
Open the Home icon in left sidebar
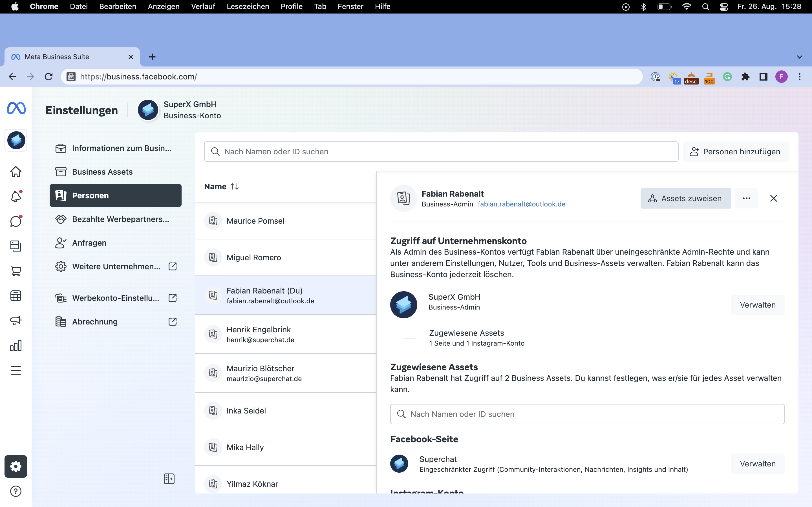[16, 172]
